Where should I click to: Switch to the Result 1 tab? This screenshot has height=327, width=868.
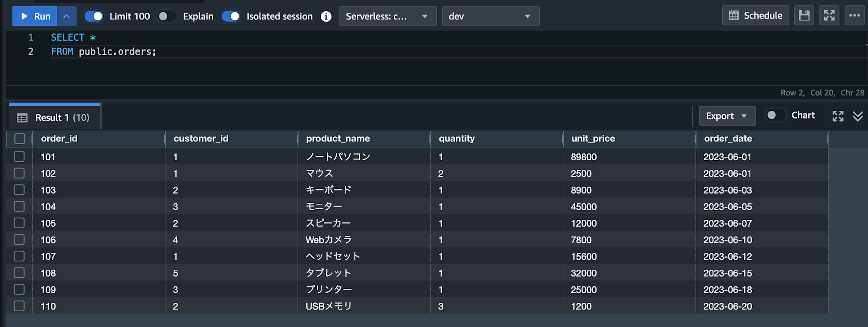[55, 118]
